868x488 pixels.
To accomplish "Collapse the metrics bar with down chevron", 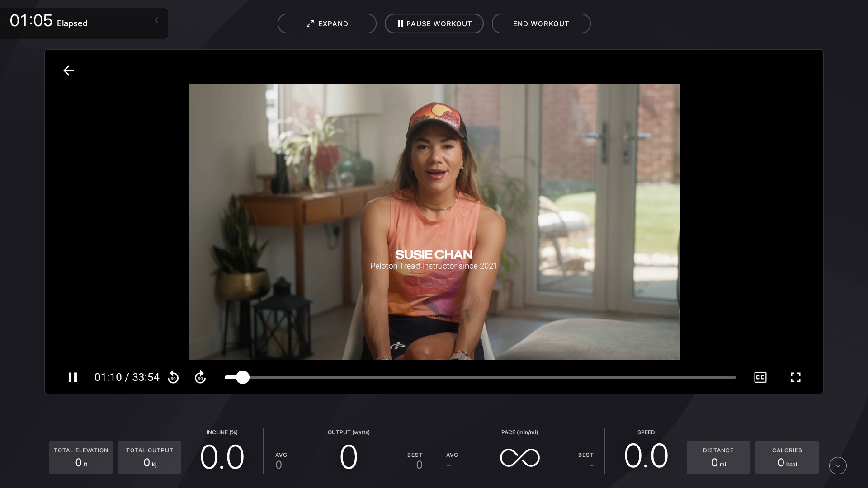I will point(838,466).
